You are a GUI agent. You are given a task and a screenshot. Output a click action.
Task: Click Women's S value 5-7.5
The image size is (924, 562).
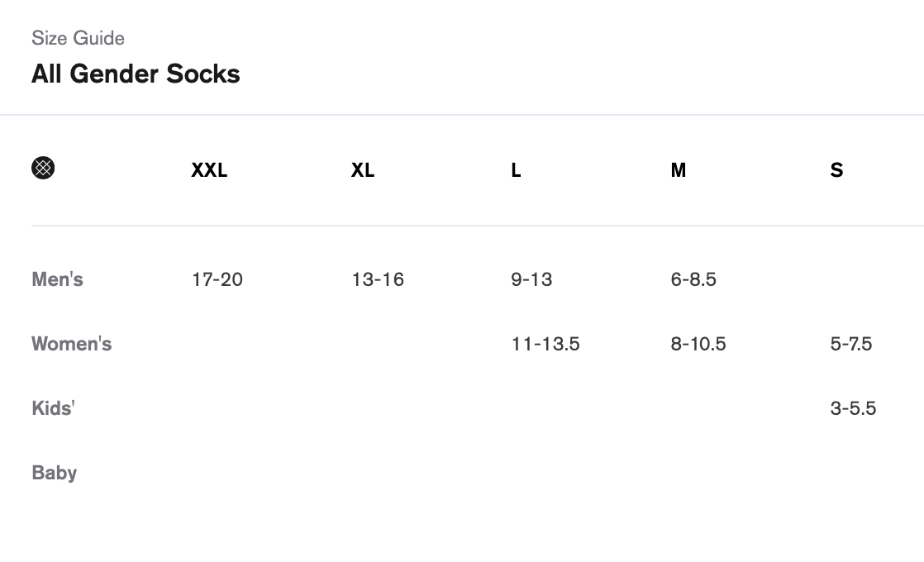coord(851,344)
